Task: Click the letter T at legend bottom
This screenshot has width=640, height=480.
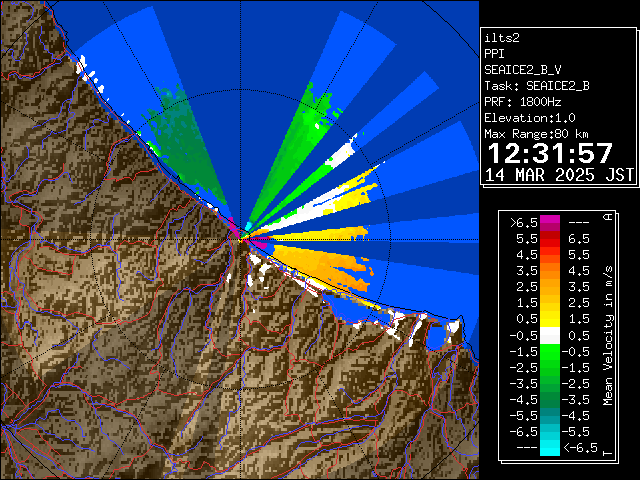Action: [x=608, y=453]
